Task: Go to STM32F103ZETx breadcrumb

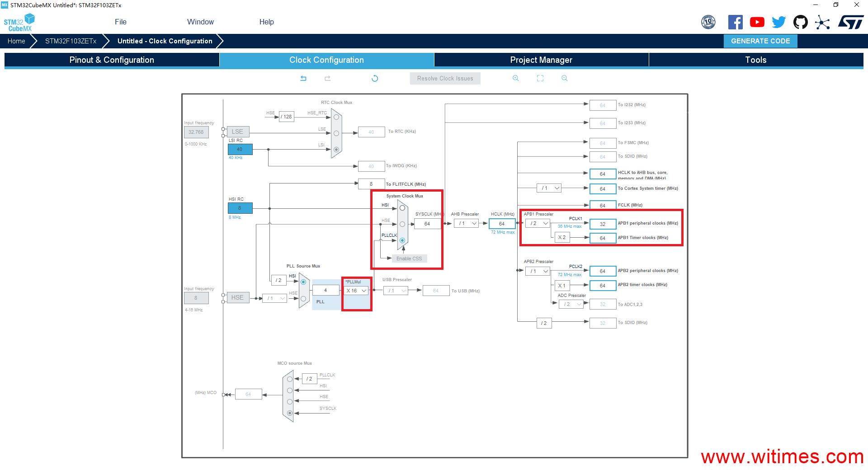Action: coord(71,41)
